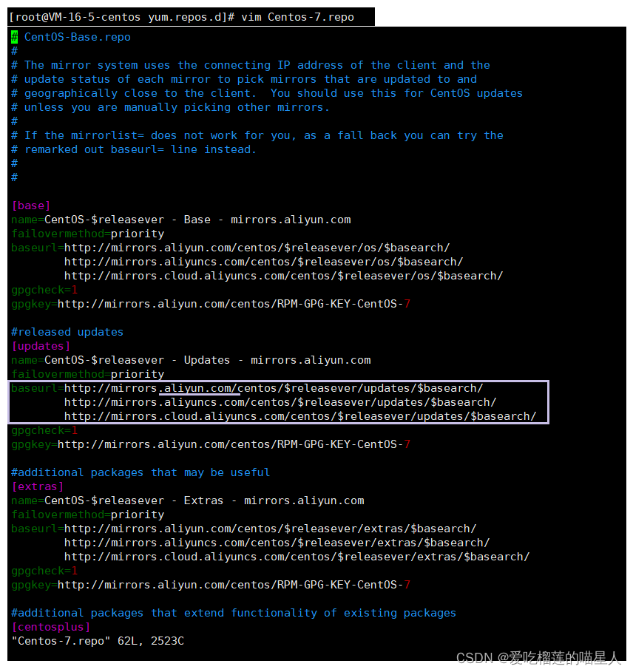Click the vim status line '"Centos-7.repo" 62L, 2523C'
Viewport: 633px width, 672px height.
98,642
